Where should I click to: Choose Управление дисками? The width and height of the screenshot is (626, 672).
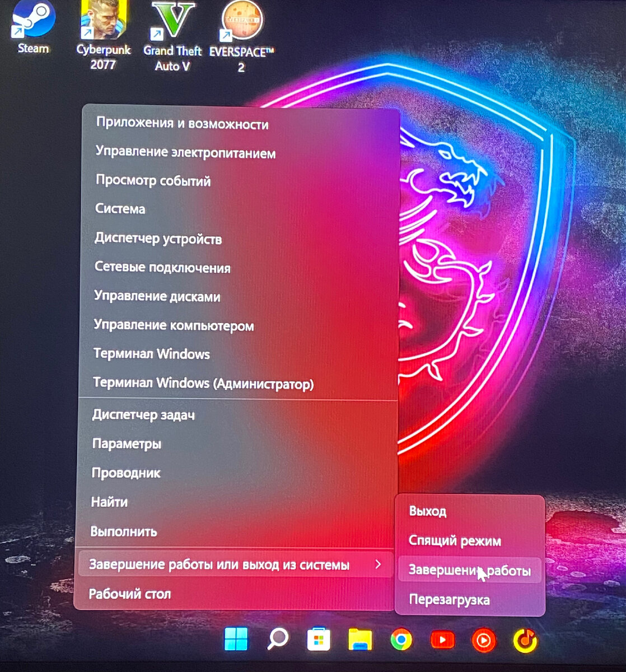(239, 296)
